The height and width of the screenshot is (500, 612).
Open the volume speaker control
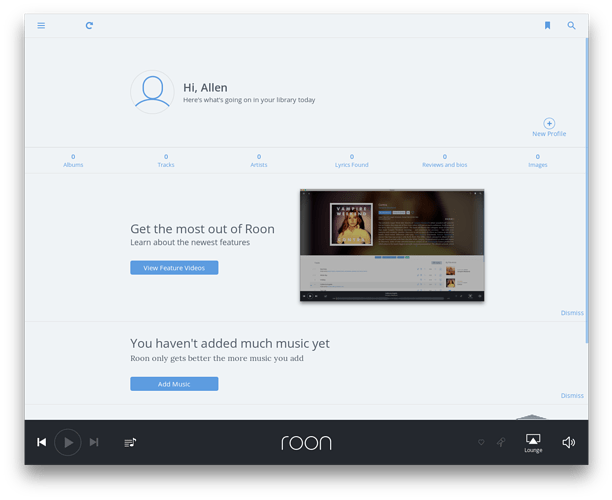(569, 442)
